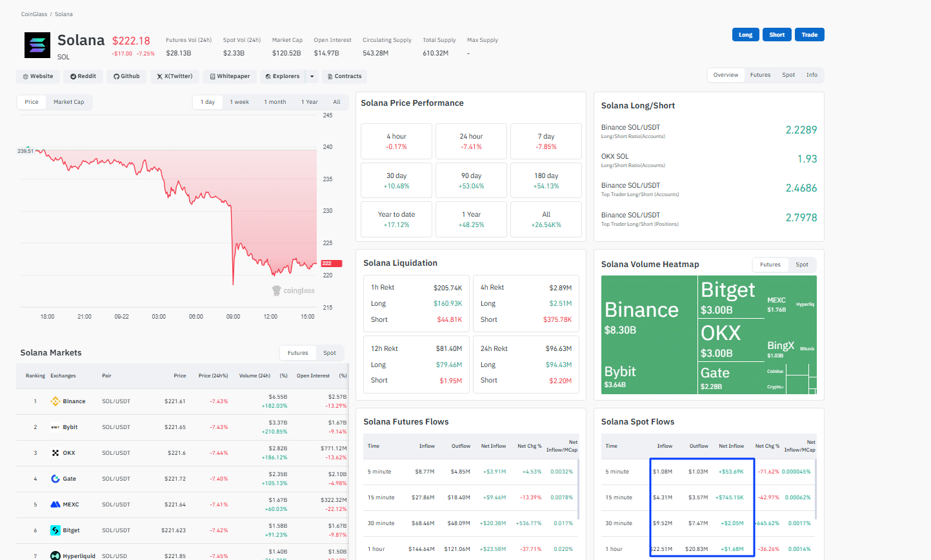Image resolution: width=931 pixels, height=560 pixels.
Task: Open the Contracts button
Action: 345,76
